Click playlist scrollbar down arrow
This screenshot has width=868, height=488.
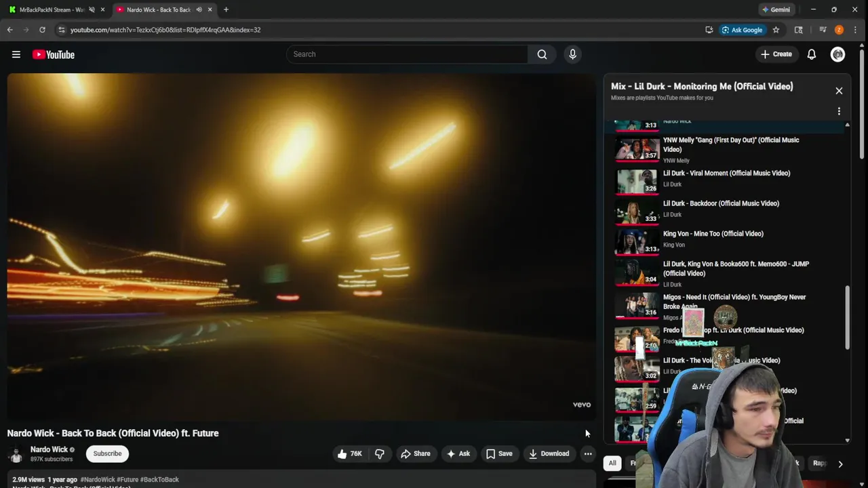click(x=847, y=441)
